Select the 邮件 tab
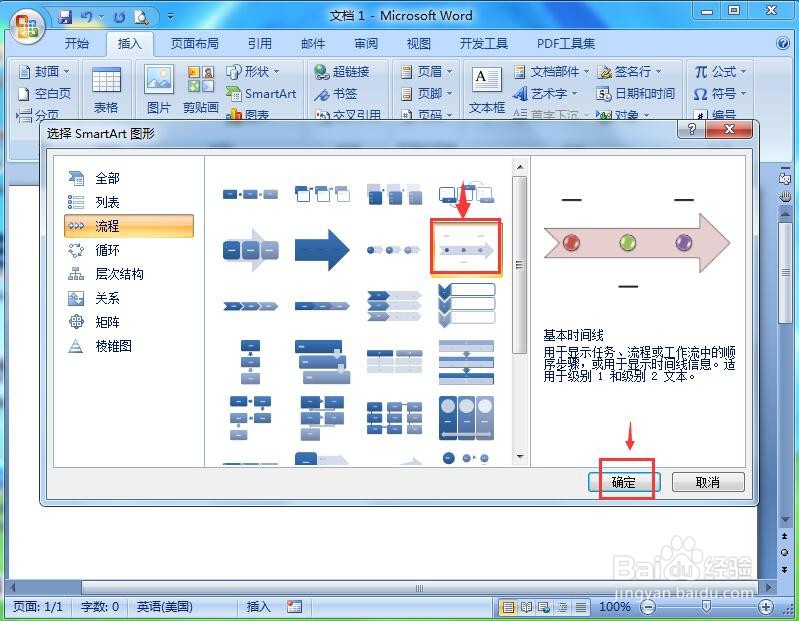Viewport: 799px width, 621px height. tap(313, 44)
